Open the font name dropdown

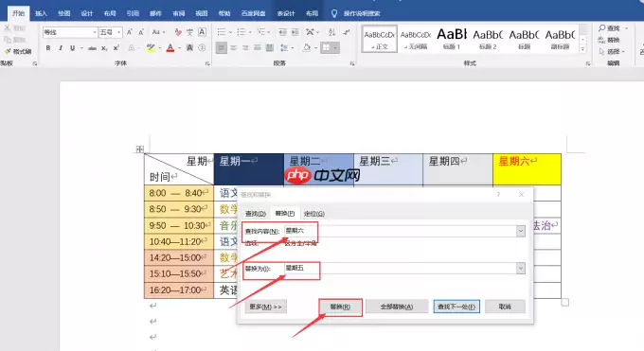tap(95, 32)
